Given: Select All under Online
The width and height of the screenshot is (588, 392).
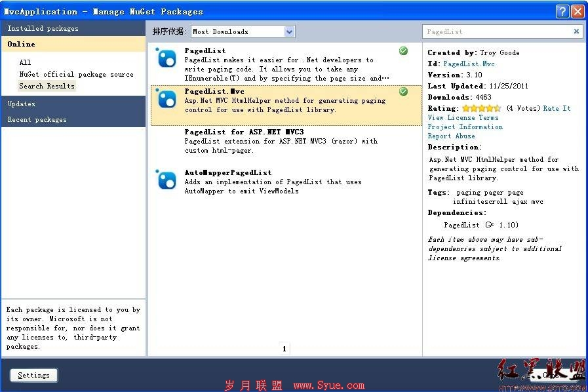Looking at the screenshot, I should point(25,62).
